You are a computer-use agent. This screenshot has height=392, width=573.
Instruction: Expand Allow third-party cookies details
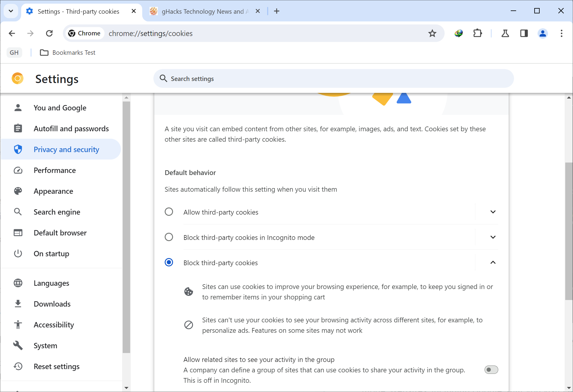coord(493,212)
